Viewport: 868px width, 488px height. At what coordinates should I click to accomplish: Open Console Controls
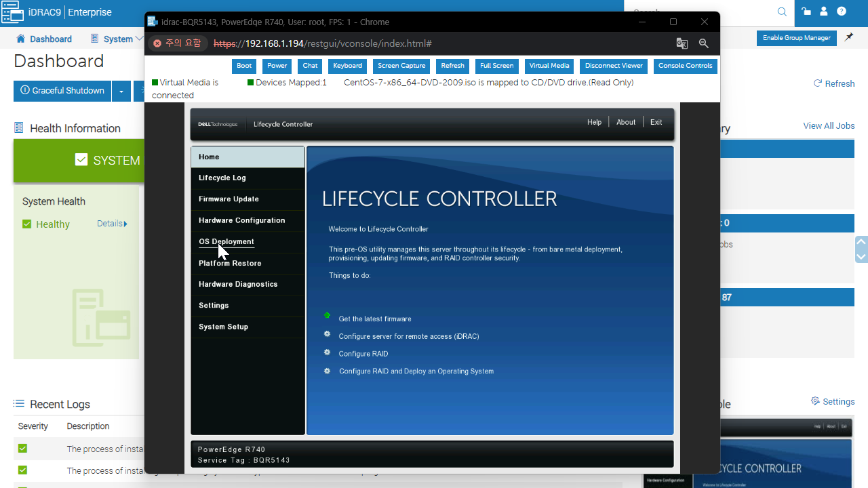[x=686, y=66]
